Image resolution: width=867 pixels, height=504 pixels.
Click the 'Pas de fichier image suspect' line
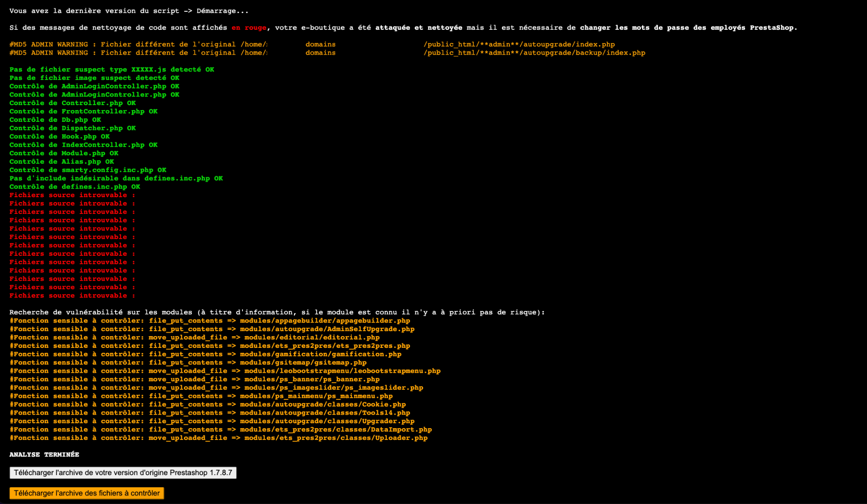coord(94,78)
